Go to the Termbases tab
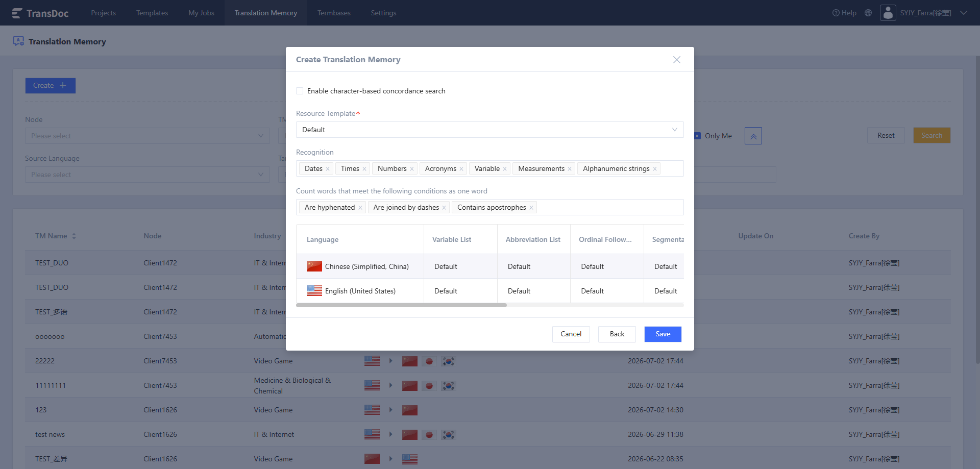This screenshot has width=980, height=469. (x=334, y=13)
